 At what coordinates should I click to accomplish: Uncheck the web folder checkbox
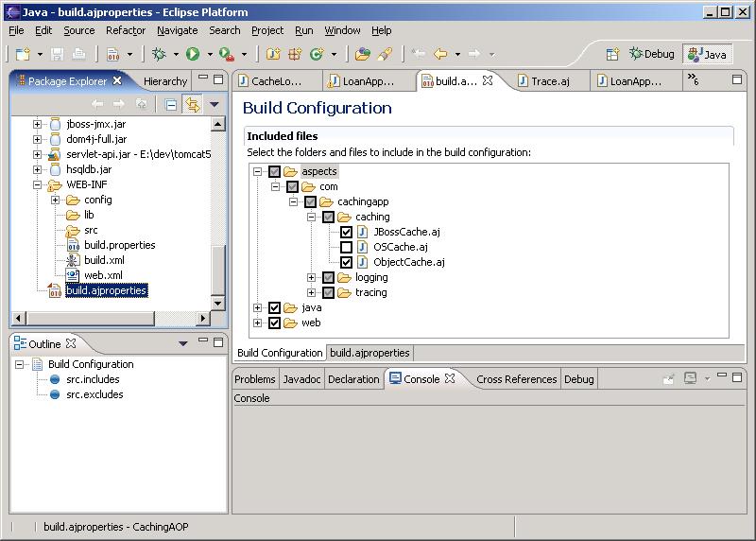275,323
